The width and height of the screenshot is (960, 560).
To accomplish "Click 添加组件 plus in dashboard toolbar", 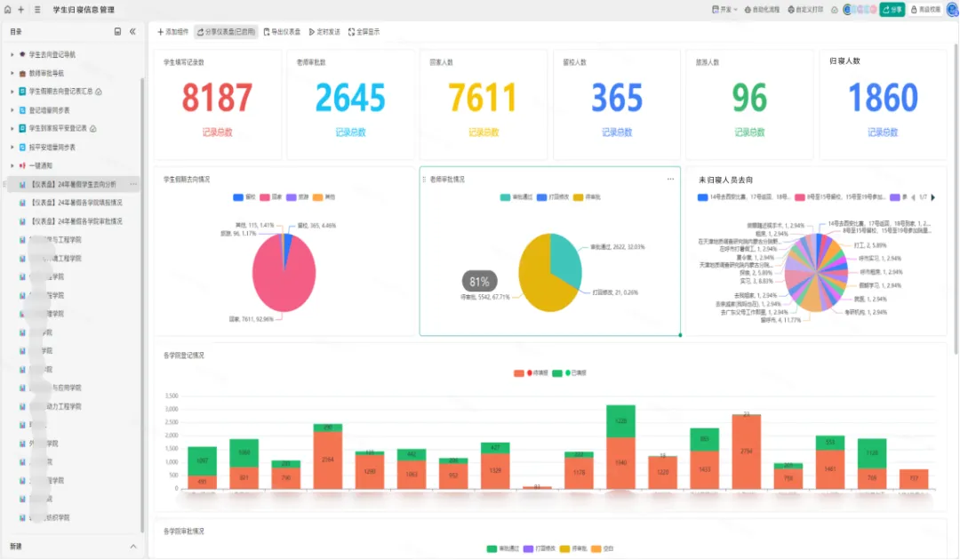I will click(x=172, y=32).
